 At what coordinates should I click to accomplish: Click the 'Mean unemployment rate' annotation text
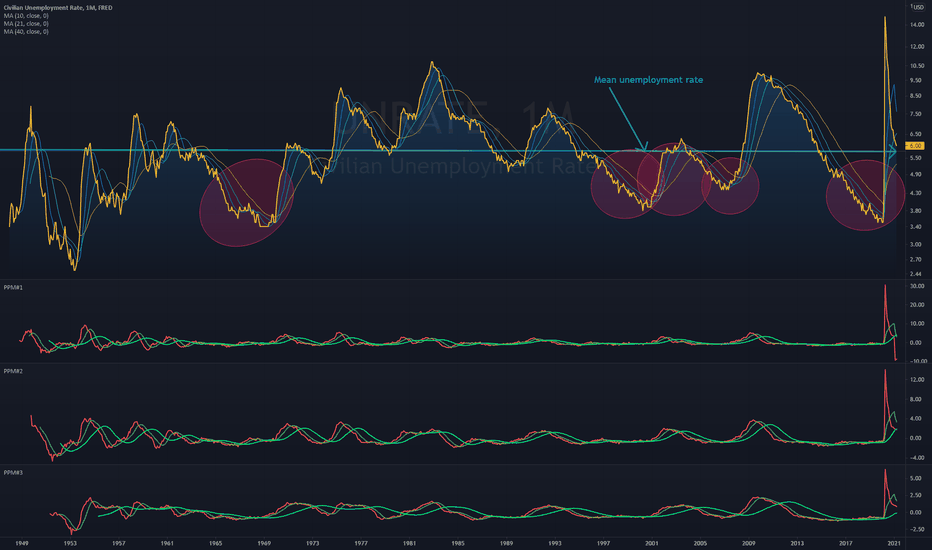tap(648, 80)
